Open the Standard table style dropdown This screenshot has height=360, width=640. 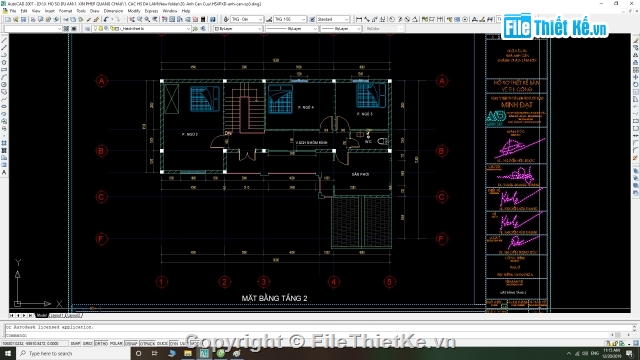(x=333, y=19)
